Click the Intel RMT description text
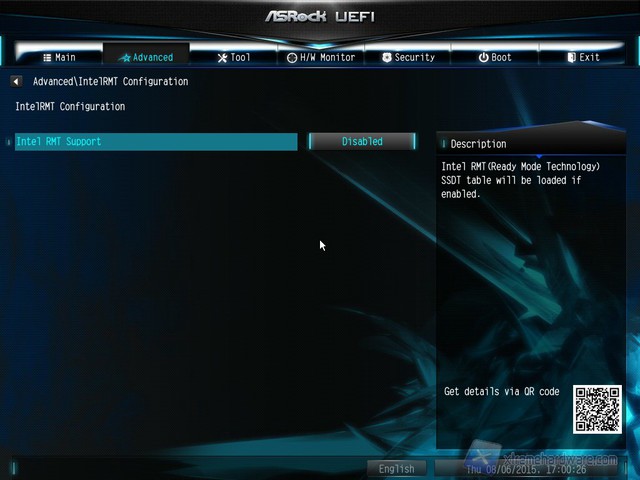Image resolution: width=640 pixels, height=480 pixels. point(520,180)
